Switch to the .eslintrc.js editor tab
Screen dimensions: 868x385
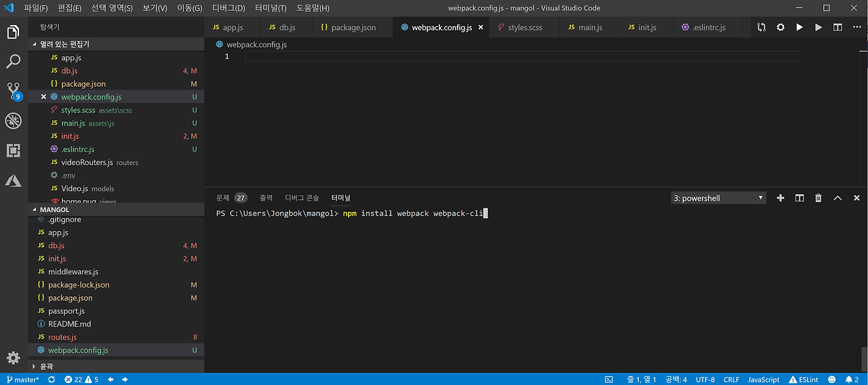pyautogui.click(x=709, y=28)
